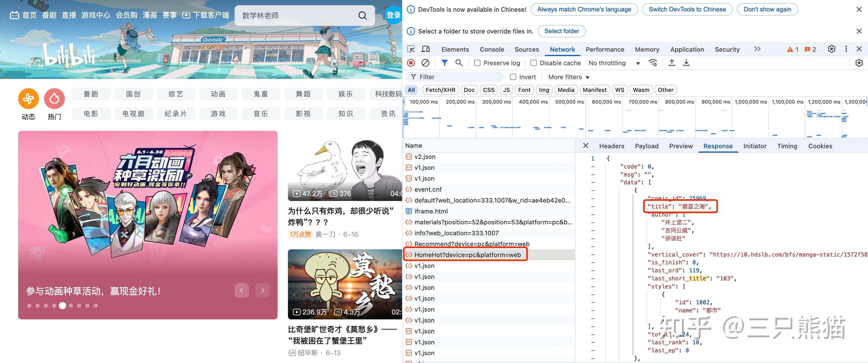The width and height of the screenshot is (868, 363).
Task: Click the bilibili search magnifier icon
Action: tap(362, 16)
